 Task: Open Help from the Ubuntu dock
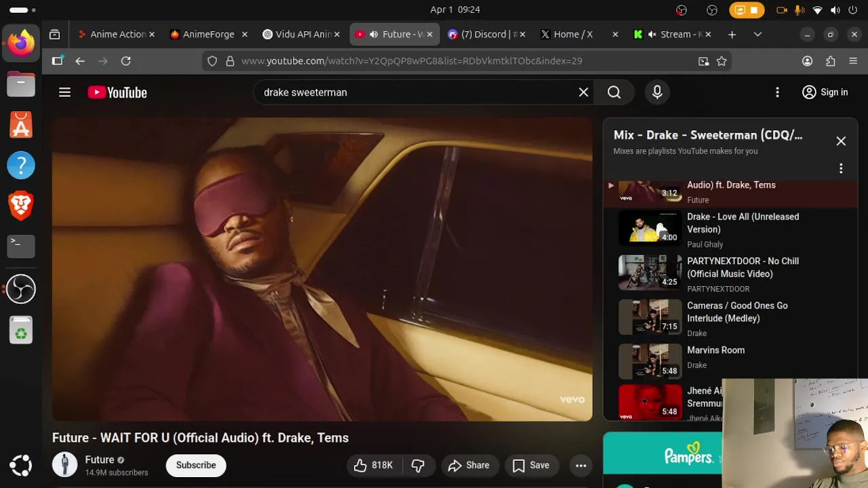click(x=21, y=165)
